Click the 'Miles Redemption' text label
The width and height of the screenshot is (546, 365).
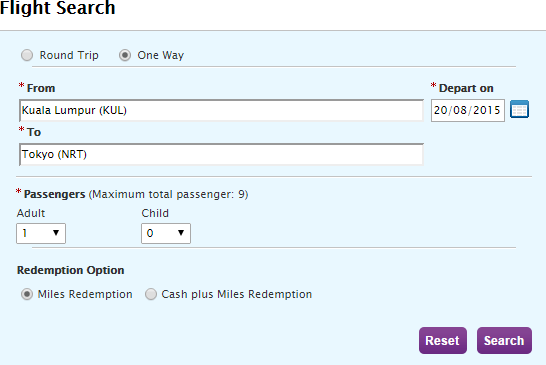tap(85, 294)
